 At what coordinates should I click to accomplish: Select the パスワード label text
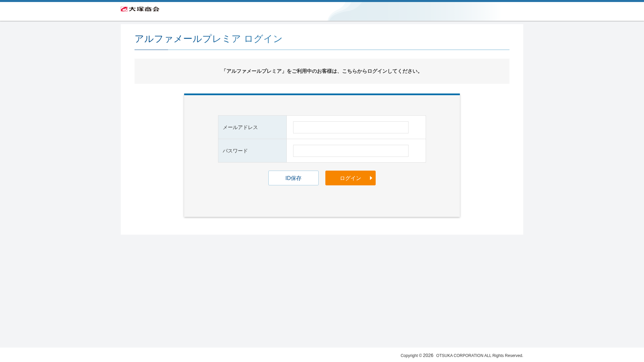click(x=235, y=151)
